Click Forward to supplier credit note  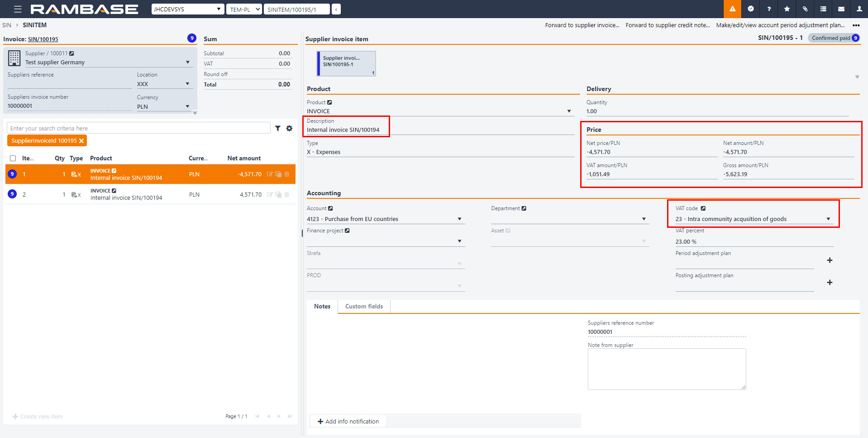pos(668,25)
